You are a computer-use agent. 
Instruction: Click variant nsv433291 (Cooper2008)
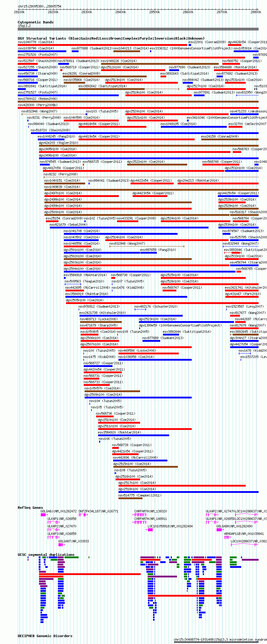click(127, 221)
